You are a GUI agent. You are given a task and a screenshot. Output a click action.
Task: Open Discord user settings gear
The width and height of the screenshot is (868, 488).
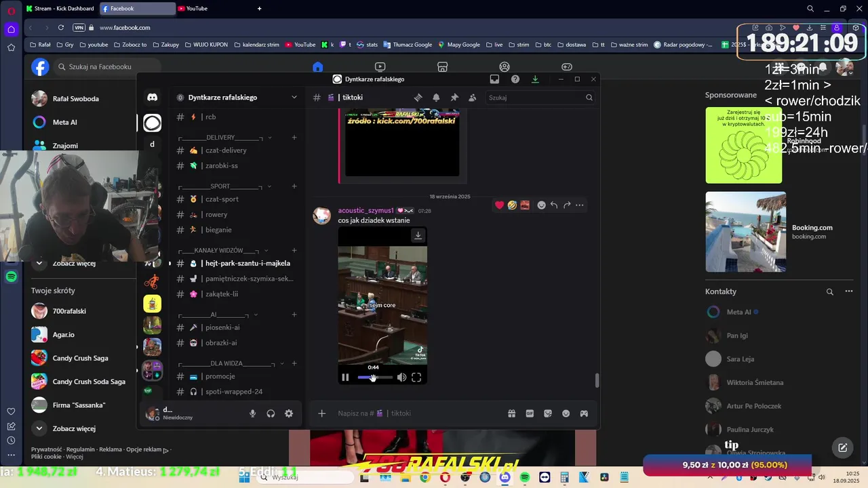289,413
